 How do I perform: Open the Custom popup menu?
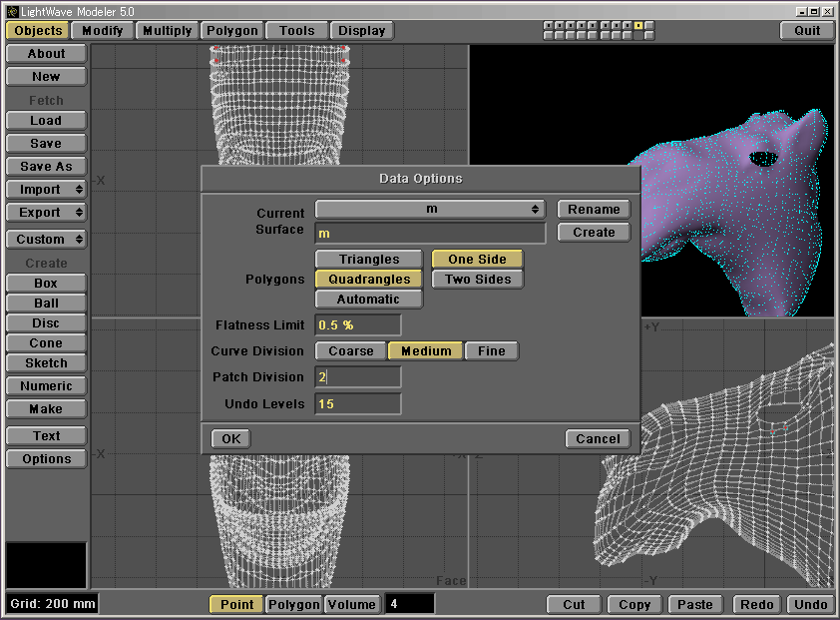[46, 240]
